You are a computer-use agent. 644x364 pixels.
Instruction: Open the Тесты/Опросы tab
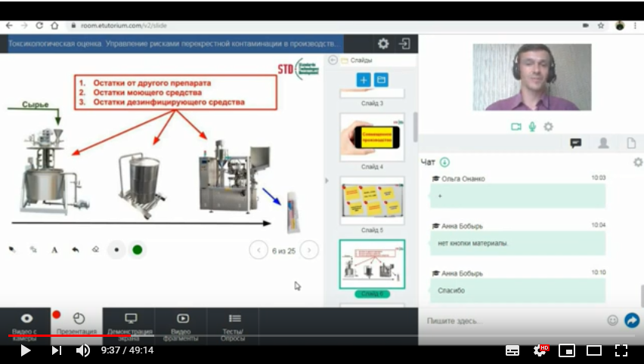(x=233, y=326)
